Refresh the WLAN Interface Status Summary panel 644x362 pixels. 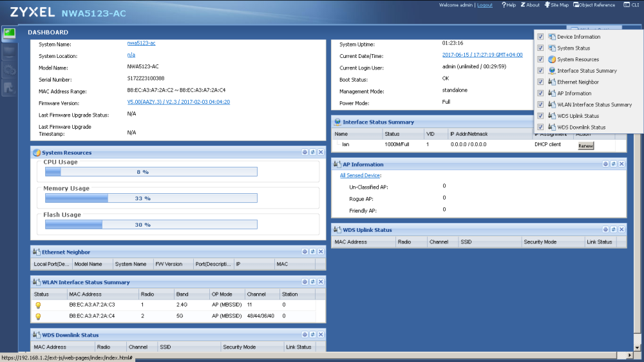coord(312,282)
